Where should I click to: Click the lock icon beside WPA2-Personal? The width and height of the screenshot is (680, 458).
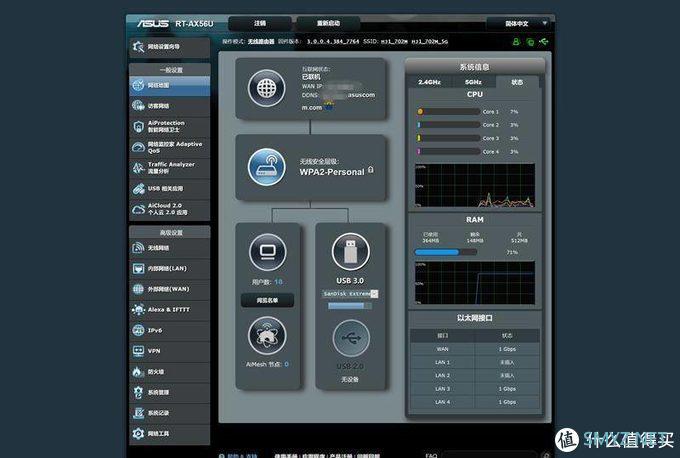[370, 170]
